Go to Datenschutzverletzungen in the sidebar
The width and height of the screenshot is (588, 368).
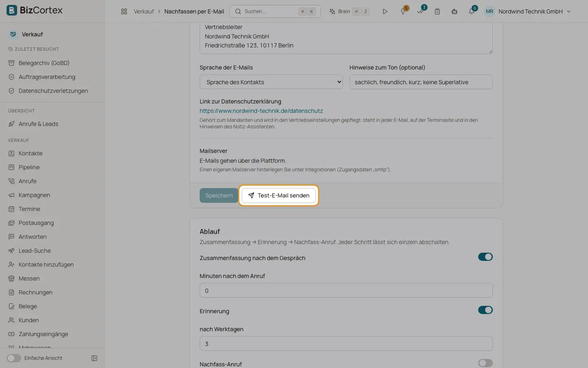coord(53,91)
